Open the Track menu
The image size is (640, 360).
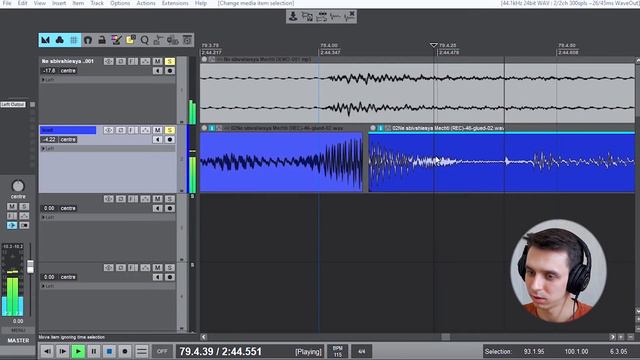(x=97, y=3)
